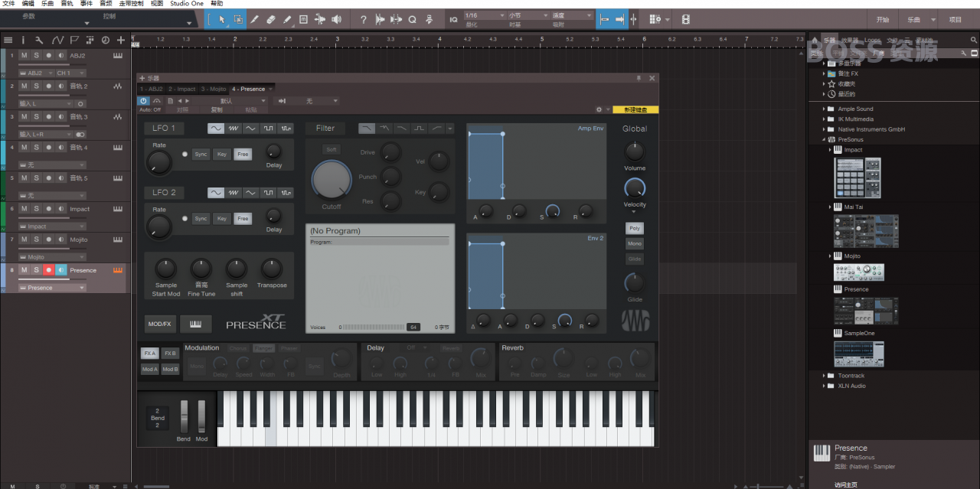Open the Studio One menu
Image resolution: width=980 pixels, height=489 pixels.
tap(187, 4)
